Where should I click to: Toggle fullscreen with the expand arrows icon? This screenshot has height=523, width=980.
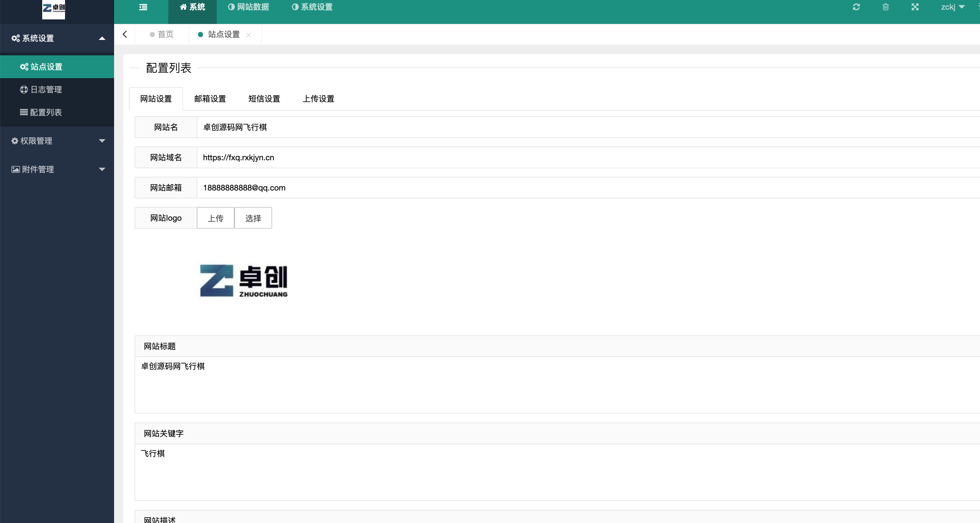pos(915,7)
